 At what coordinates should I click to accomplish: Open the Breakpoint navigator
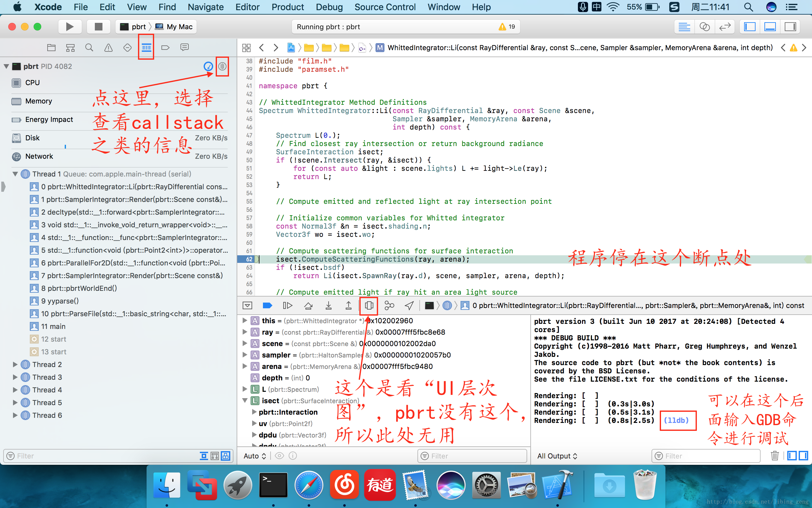[x=165, y=47]
